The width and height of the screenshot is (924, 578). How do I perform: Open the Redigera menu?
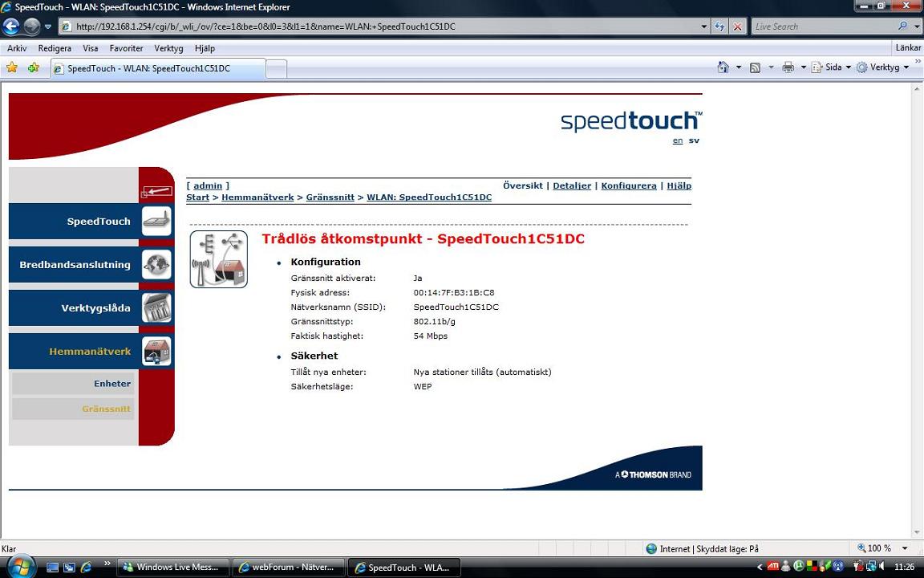[x=55, y=48]
